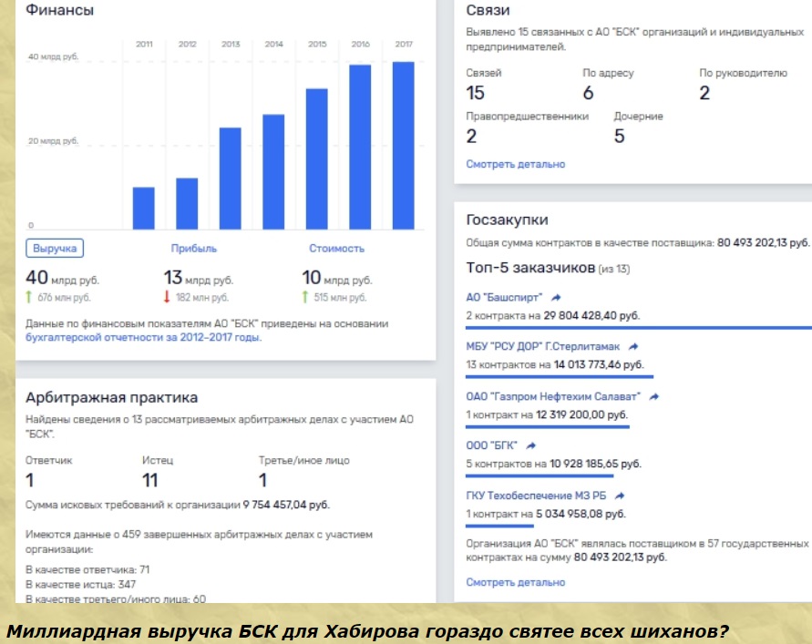
Task: Open Смотреть детально under Связи
Action: point(515,164)
